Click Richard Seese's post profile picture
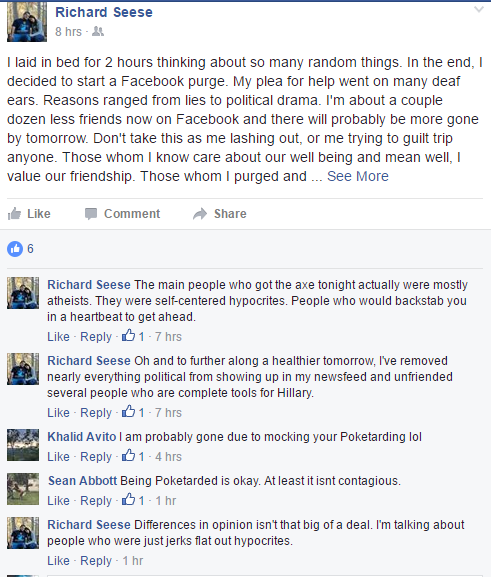 coord(27,22)
